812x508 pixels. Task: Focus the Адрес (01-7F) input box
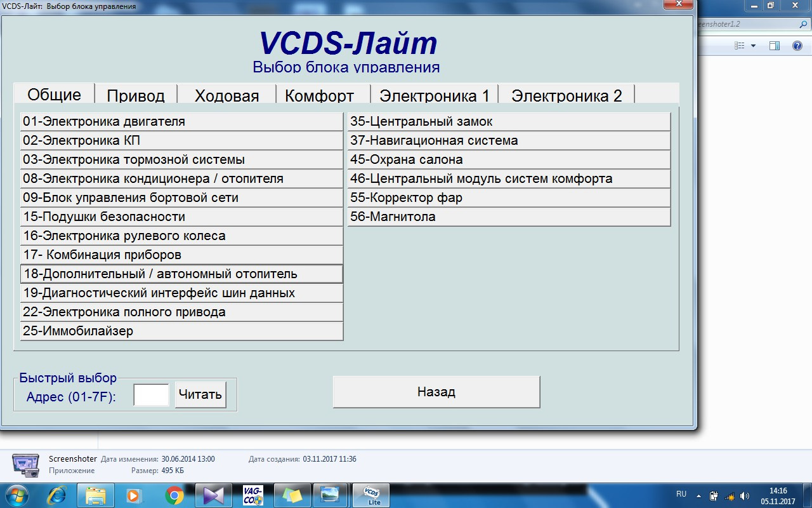[152, 394]
